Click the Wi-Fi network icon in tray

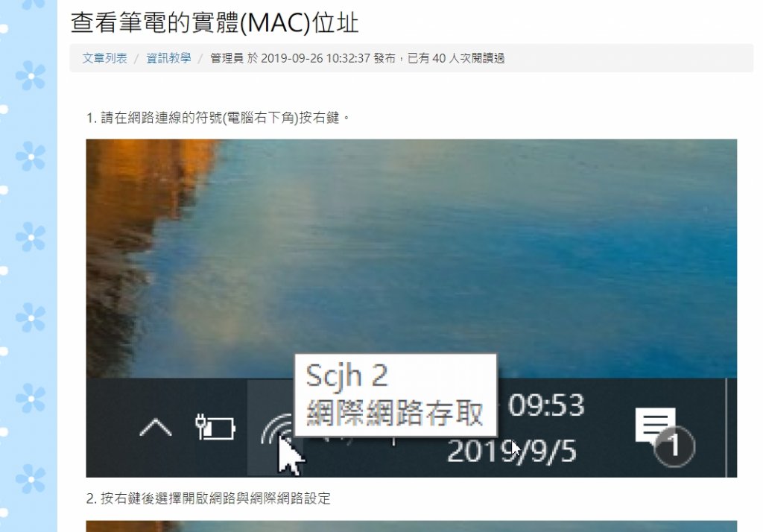tap(276, 428)
